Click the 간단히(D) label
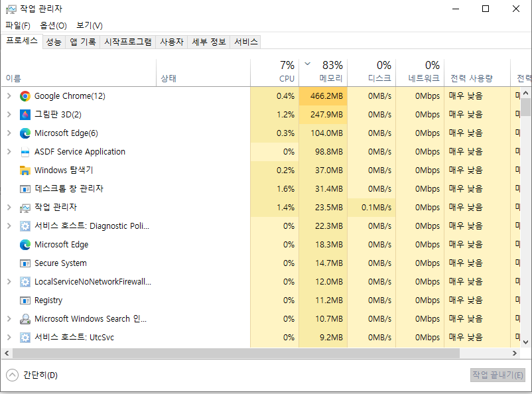This screenshot has width=532, height=394. 40,375
